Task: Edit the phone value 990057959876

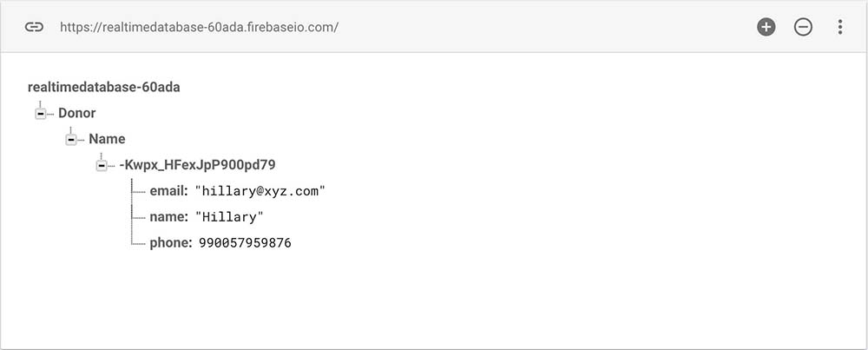Action: [245, 243]
